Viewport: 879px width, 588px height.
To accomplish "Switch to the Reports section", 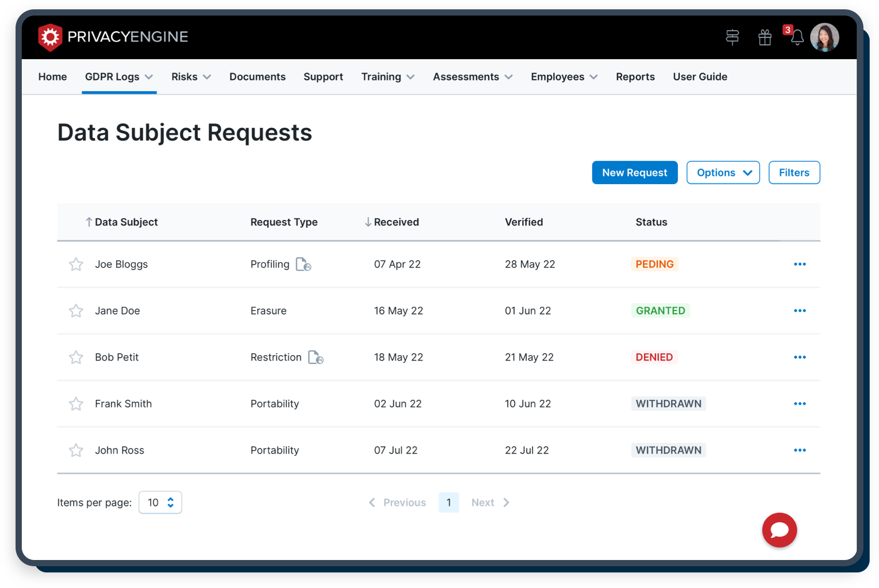I will pyautogui.click(x=635, y=76).
